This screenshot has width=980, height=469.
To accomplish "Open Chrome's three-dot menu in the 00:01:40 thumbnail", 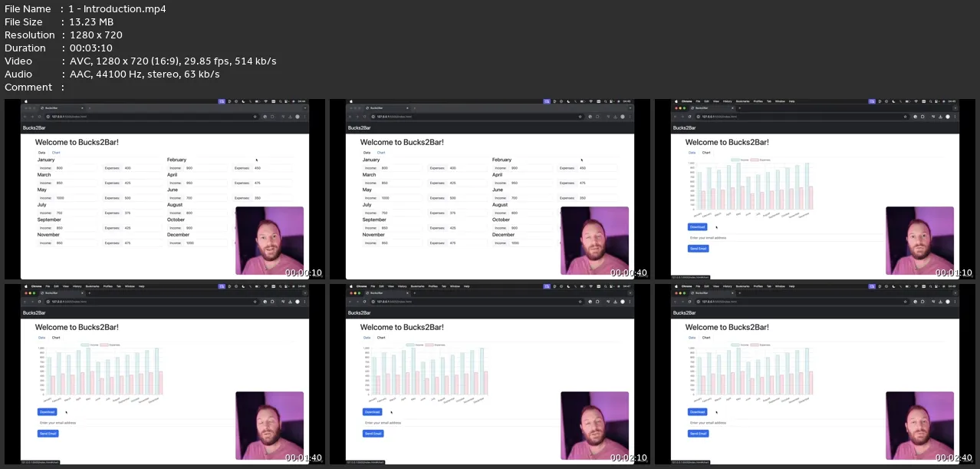I will coord(305,302).
